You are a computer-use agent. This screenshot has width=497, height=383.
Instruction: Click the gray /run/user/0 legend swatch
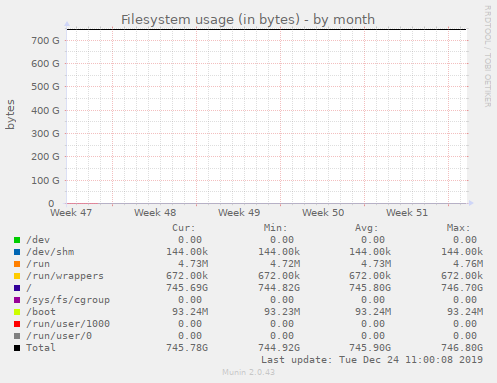(17, 336)
